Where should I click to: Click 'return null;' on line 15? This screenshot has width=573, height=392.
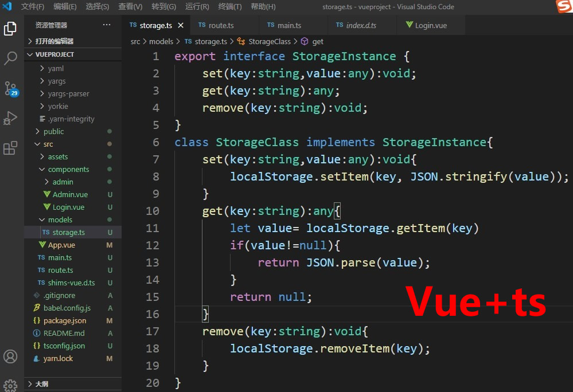(x=271, y=297)
